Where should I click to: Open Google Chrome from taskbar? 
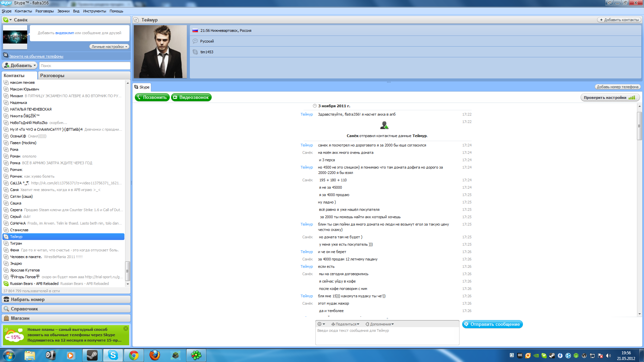[134, 355]
